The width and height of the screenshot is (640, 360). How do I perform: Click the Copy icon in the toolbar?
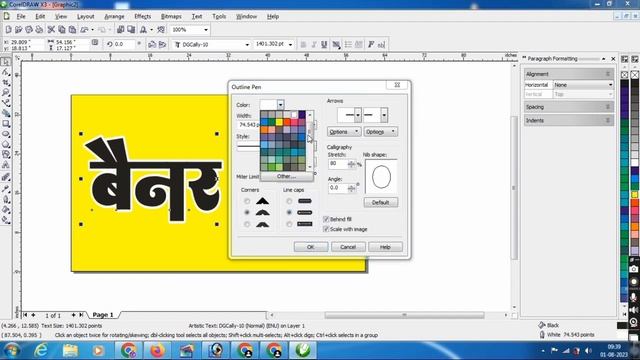tap(62, 29)
